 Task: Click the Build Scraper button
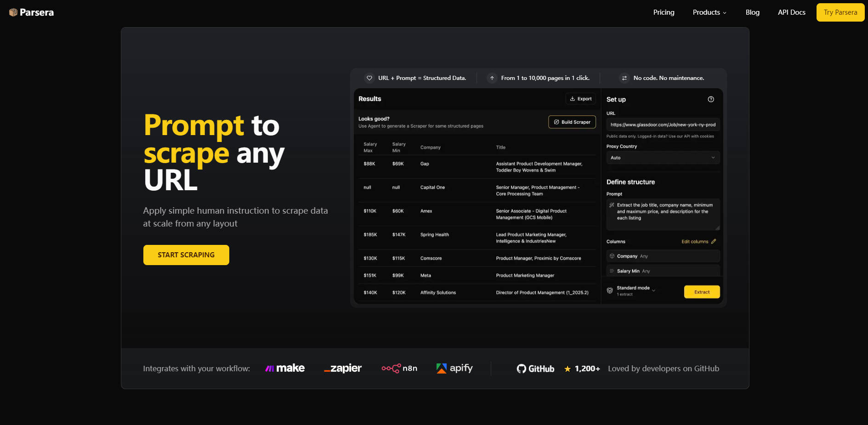[572, 122]
